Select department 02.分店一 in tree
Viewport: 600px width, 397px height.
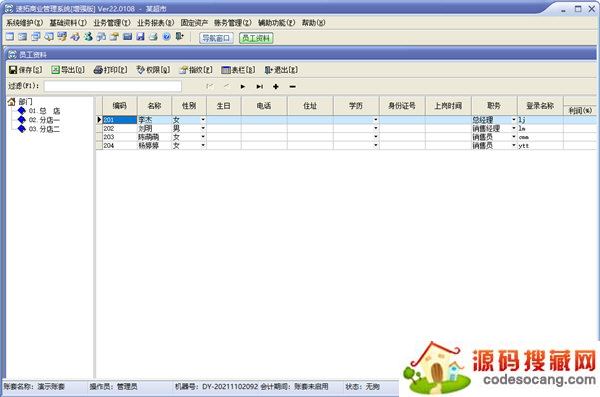44,120
